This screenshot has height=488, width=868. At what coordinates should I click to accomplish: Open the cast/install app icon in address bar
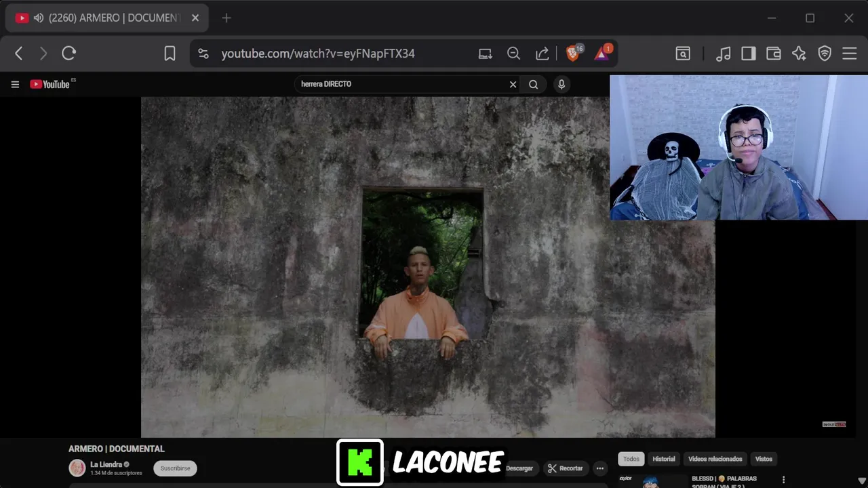pos(486,54)
